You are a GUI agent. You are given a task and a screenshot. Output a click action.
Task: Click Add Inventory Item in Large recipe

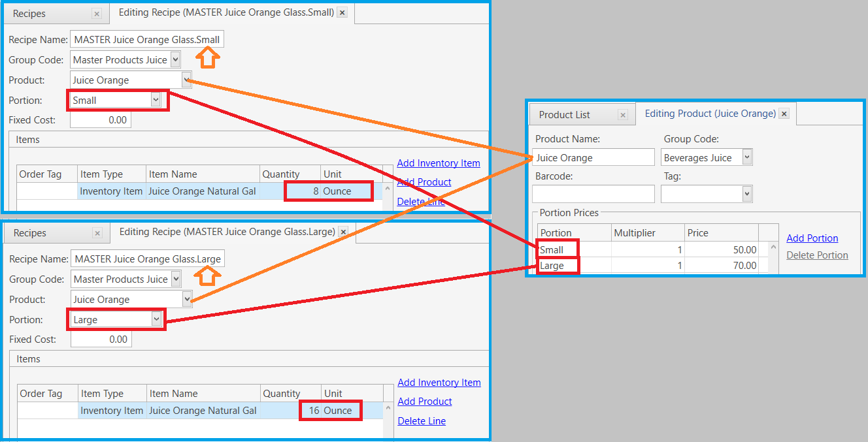439,383
